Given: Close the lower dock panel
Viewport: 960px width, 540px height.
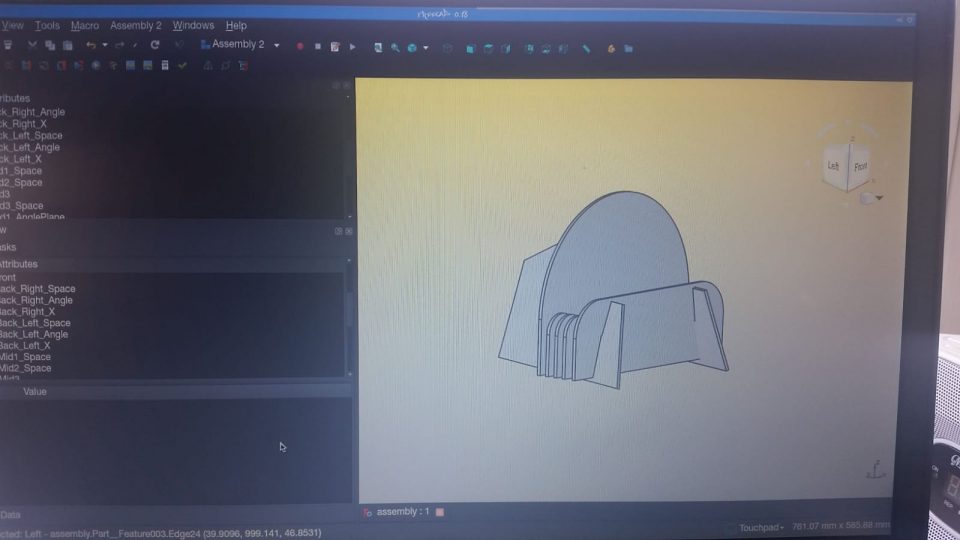Looking at the screenshot, I should coord(349,231).
